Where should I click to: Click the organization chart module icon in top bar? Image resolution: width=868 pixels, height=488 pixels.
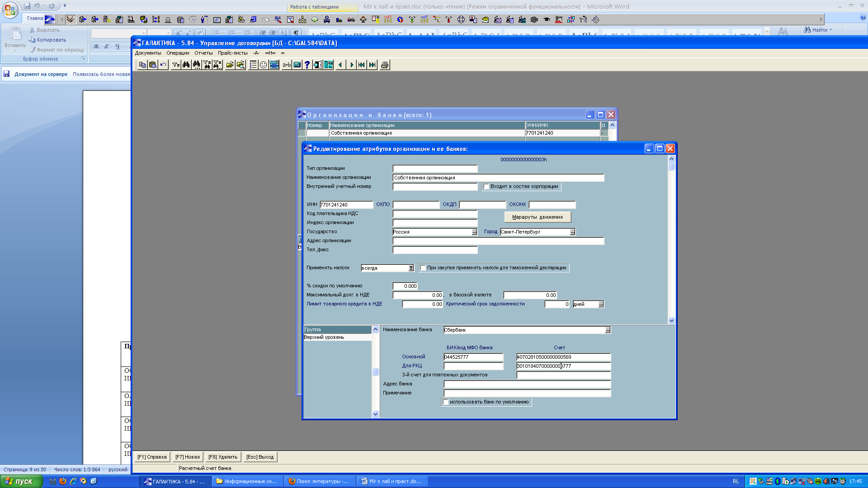(x=302, y=19)
